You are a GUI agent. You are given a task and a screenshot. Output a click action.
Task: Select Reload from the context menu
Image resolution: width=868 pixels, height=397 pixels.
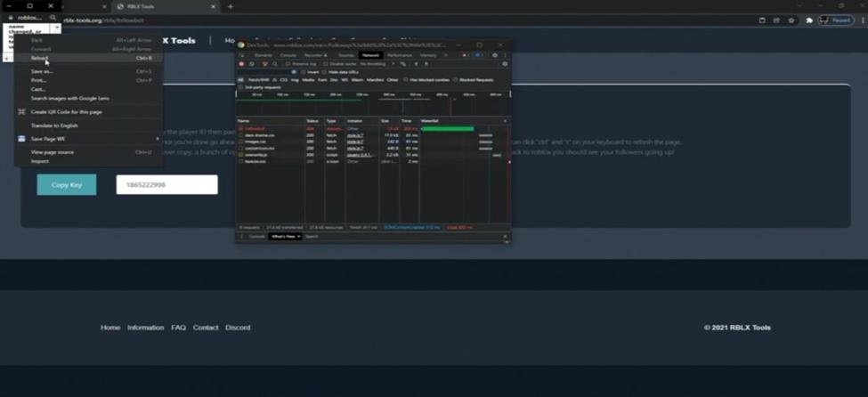point(41,58)
